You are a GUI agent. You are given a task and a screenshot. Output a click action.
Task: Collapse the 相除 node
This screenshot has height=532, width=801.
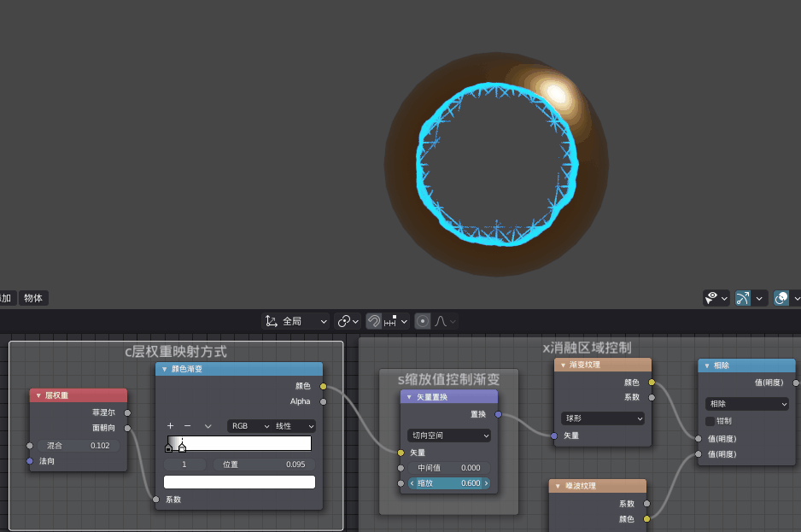[707, 365]
